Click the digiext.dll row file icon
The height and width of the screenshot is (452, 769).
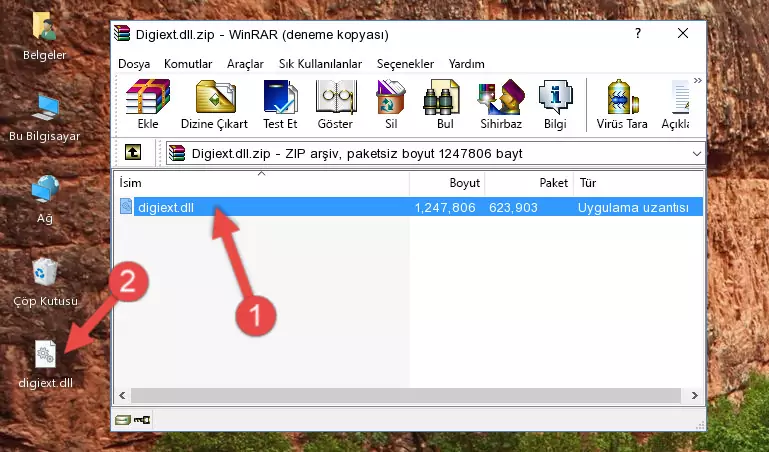click(126, 206)
